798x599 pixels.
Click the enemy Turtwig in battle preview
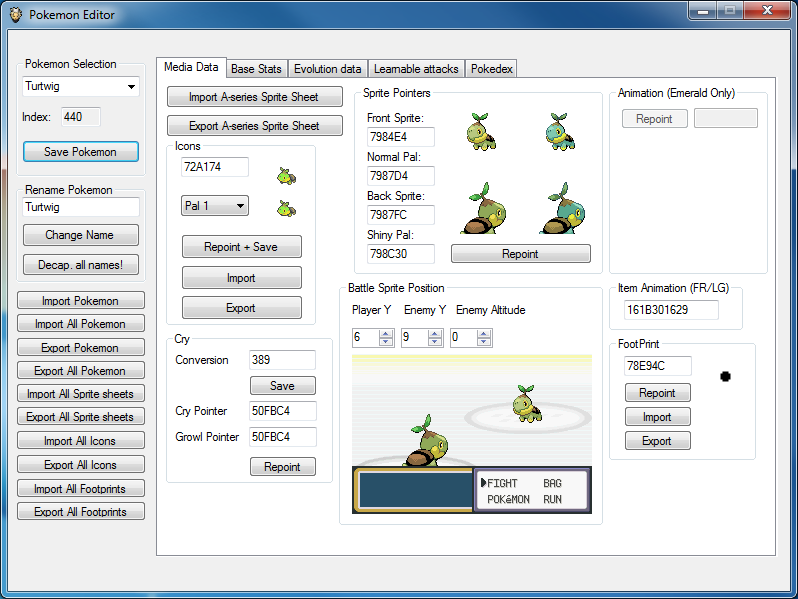527,404
